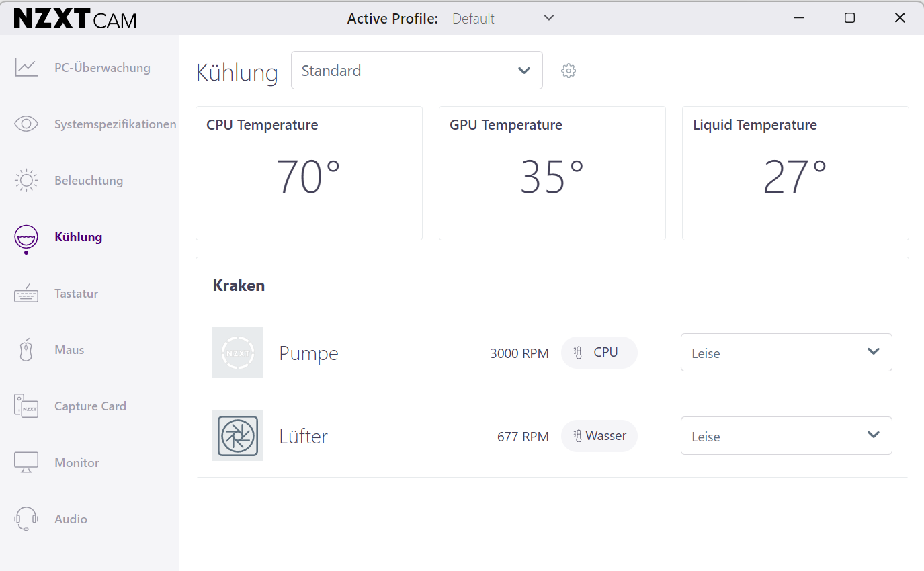Click the 27° liquid temperature value
The width and height of the screenshot is (924, 571).
pyautogui.click(x=795, y=177)
